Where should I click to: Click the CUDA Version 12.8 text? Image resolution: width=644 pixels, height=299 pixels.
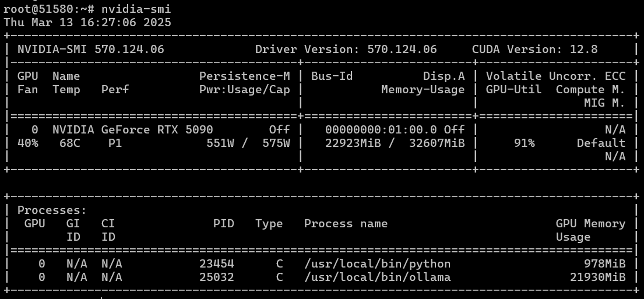[534, 50]
